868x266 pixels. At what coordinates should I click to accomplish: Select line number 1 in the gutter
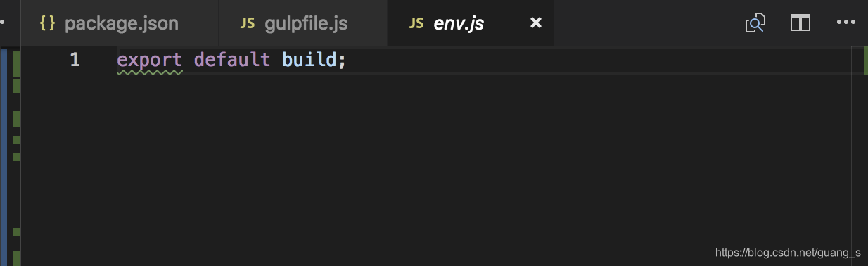point(75,60)
